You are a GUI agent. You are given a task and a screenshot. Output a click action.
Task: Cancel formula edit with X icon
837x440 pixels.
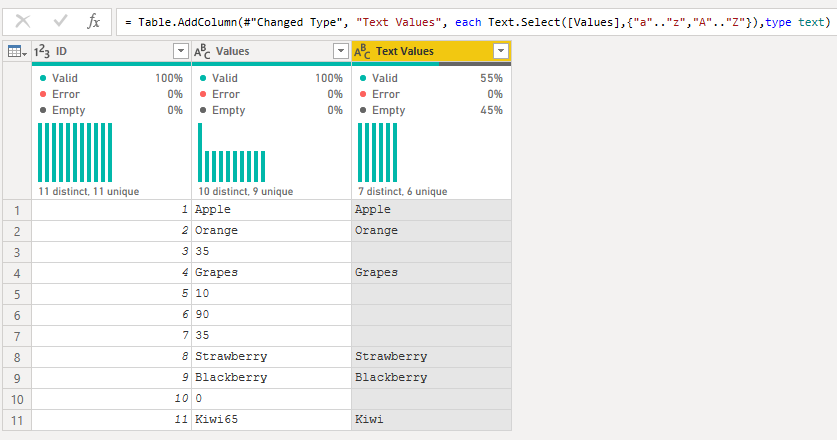(x=23, y=21)
